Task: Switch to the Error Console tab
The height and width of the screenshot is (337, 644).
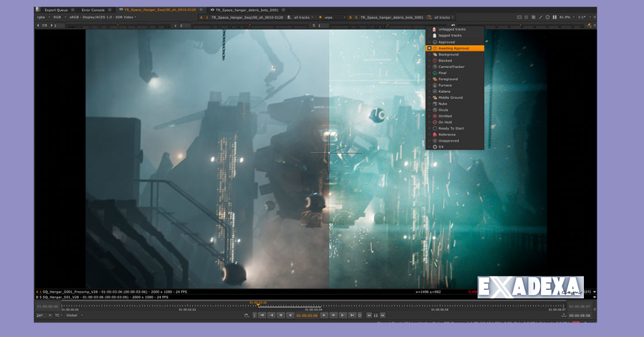Action: click(92, 9)
